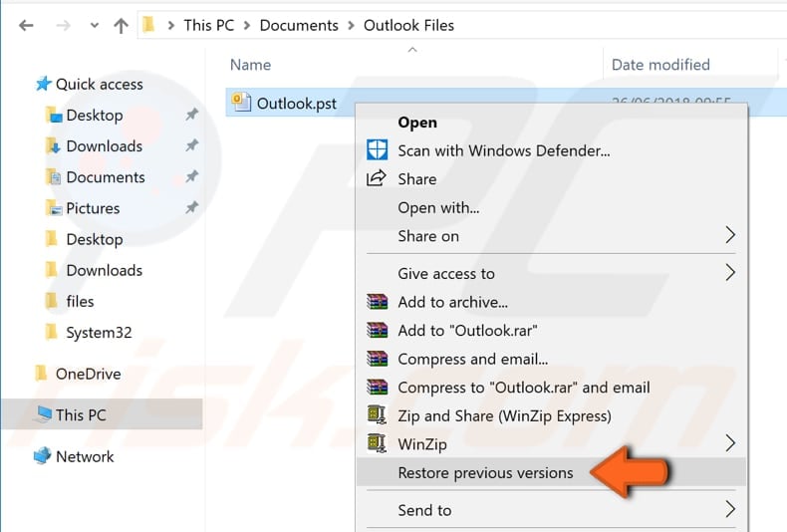Expand the Give access to submenu

point(729,273)
